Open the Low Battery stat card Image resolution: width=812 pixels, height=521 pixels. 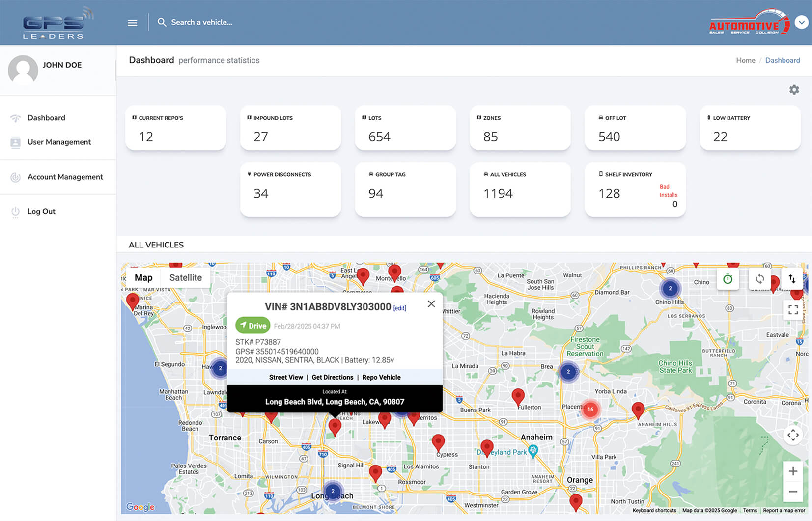tap(750, 128)
